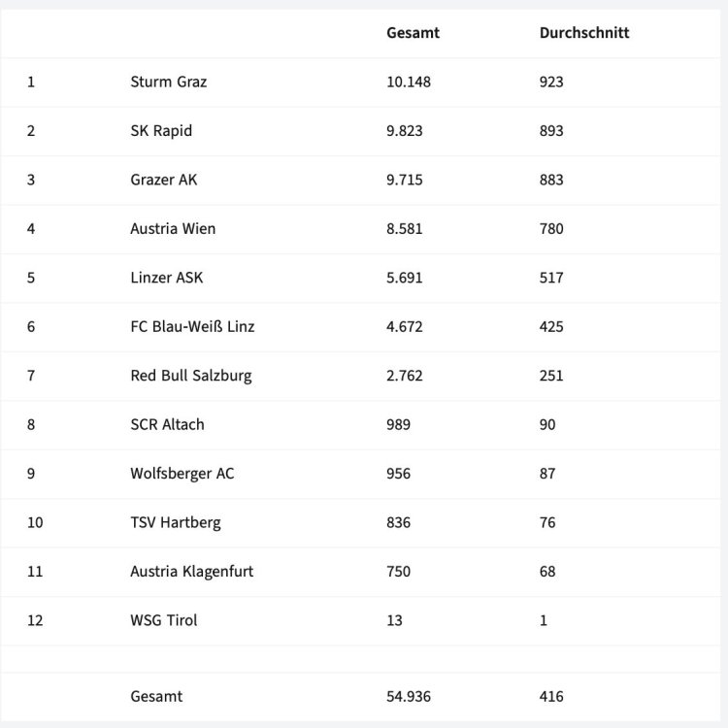Click rank number 12 in the table

tap(35, 620)
